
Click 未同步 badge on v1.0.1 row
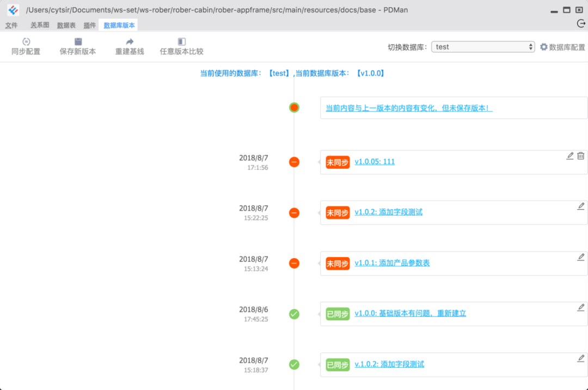point(338,264)
